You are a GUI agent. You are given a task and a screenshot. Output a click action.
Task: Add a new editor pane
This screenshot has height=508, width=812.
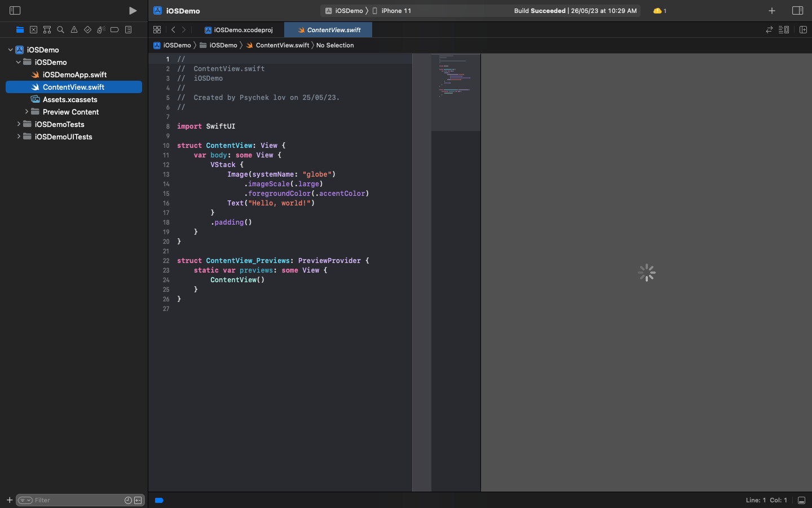(x=803, y=30)
